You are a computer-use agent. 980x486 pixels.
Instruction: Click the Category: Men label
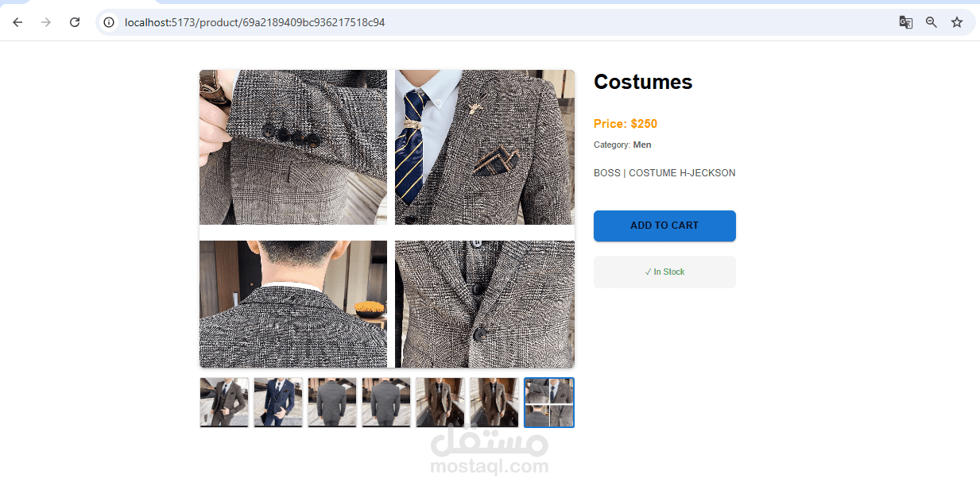pos(622,145)
